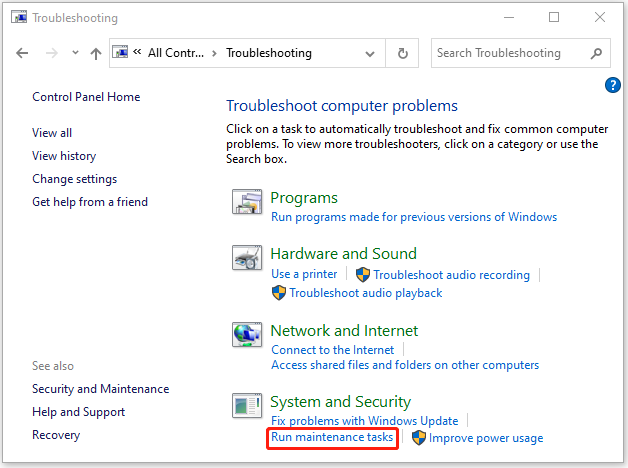Run programs made for previous Windows versions
Viewport: 628px width, 468px height.
pyautogui.click(x=414, y=217)
